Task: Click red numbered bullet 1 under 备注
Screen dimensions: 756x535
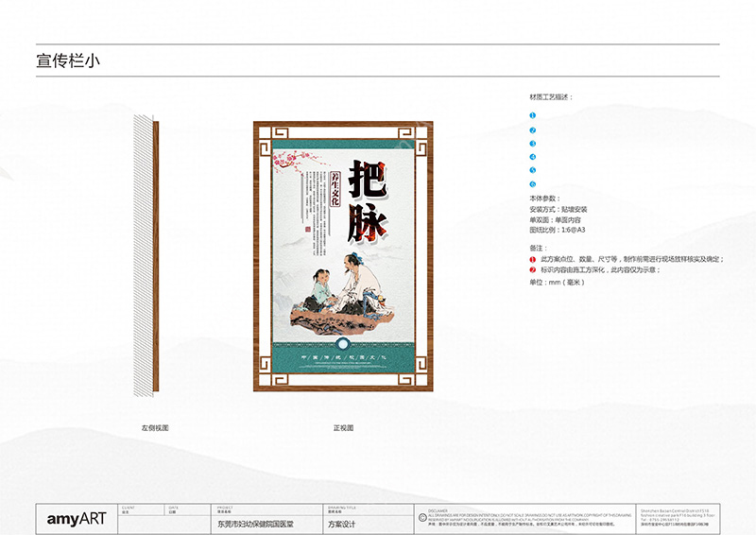Action: pyautogui.click(x=533, y=260)
